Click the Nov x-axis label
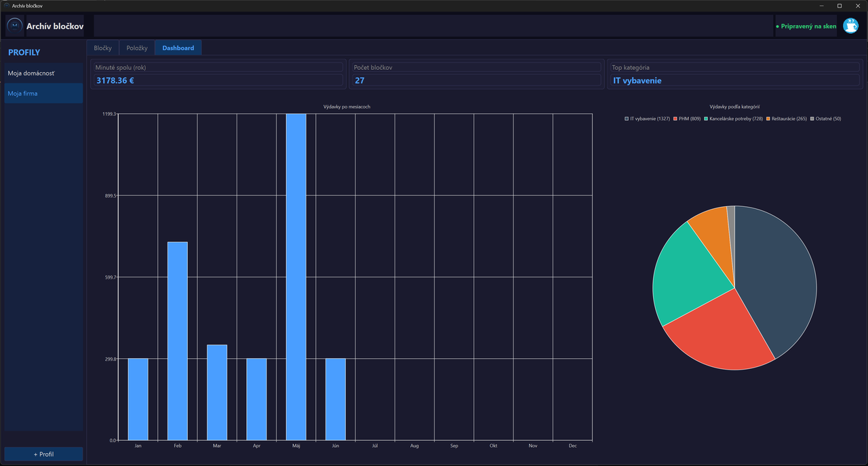This screenshot has width=868, height=466. click(533, 446)
